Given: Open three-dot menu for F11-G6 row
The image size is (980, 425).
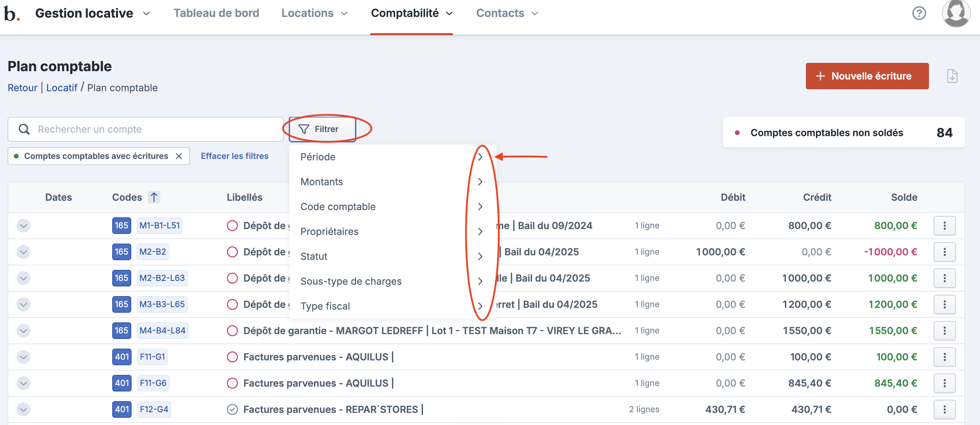Looking at the screenshot, I should [944, 383].
